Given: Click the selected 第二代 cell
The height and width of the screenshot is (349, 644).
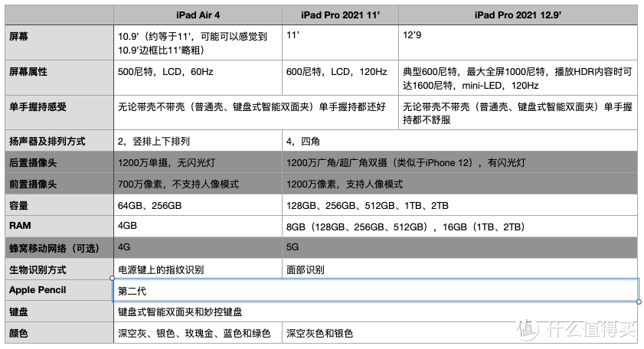Looking at the screenshot, I should pos(375,290).
